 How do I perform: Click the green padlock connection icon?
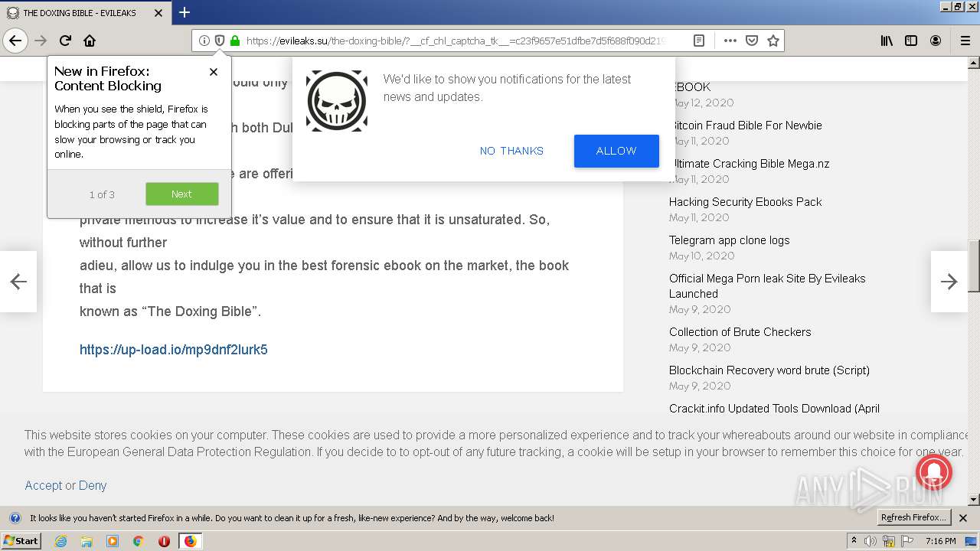(235, 41)
